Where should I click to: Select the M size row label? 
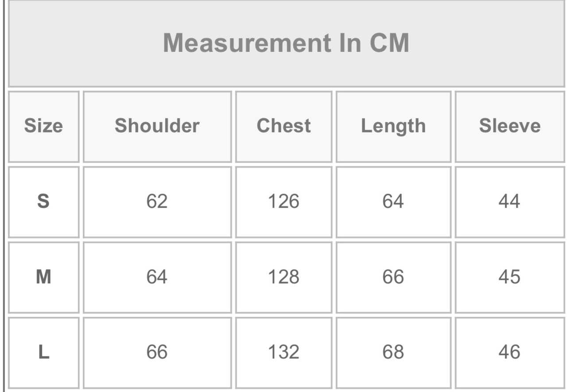[x=43, y=277]
